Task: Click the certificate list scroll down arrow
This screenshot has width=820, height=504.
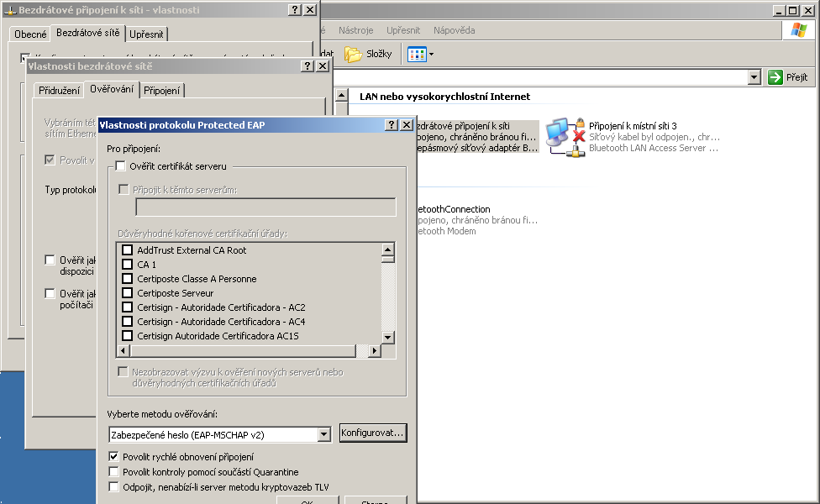Action: click(388, 337)
